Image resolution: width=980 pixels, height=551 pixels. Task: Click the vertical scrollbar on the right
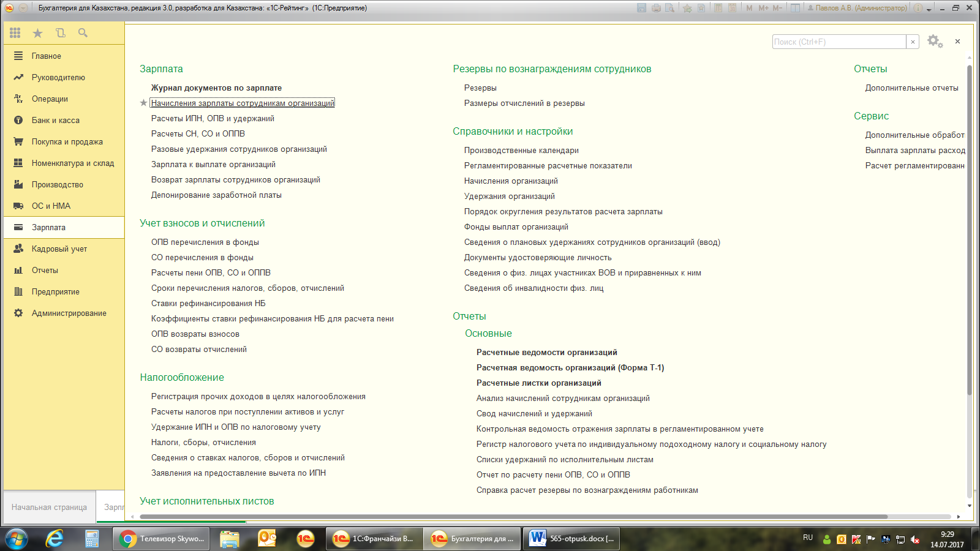(x=970, y=230)
